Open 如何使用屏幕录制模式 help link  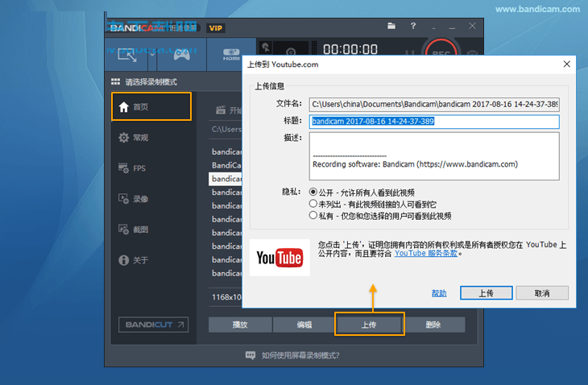coord(300,355)
